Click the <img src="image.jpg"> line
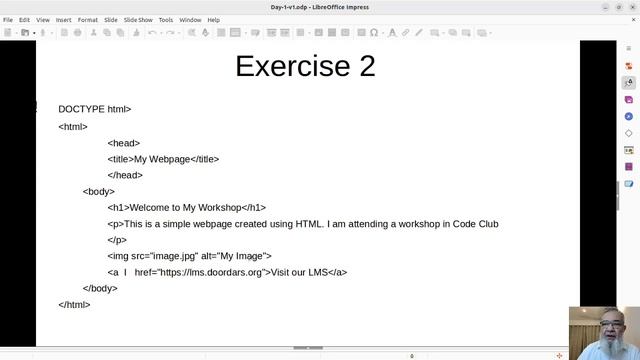 pyautogui.click(x=189, y=256)
